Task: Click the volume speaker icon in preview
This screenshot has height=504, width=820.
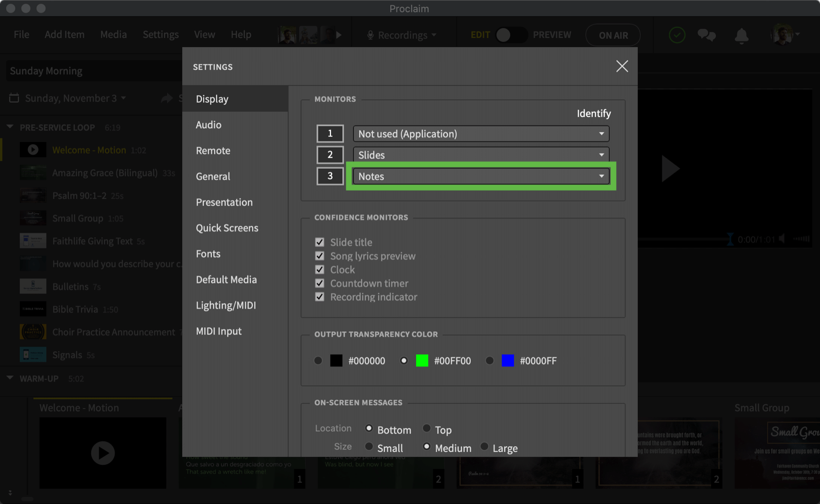Action: click(782, 239)
